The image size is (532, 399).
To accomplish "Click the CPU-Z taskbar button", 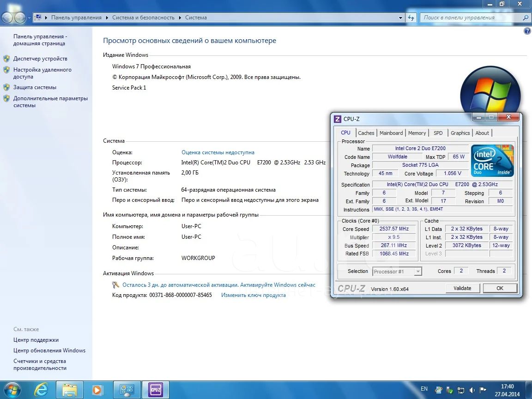I will click(155, 390).
